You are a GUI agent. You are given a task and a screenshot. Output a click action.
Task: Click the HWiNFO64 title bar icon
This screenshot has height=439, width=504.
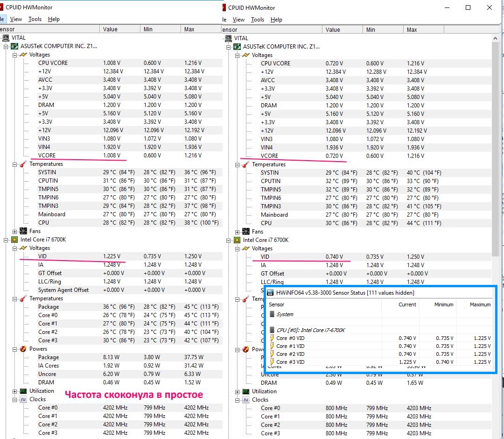[270, 293]
